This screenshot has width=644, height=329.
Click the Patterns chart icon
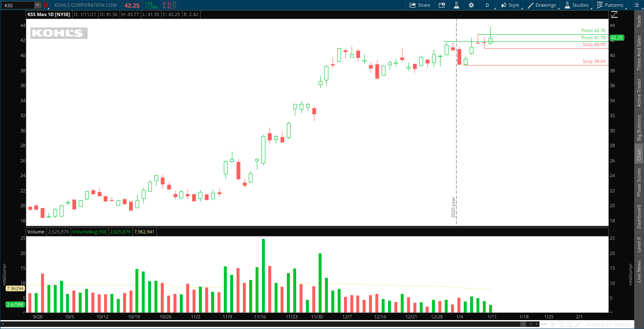coord(600,5)
